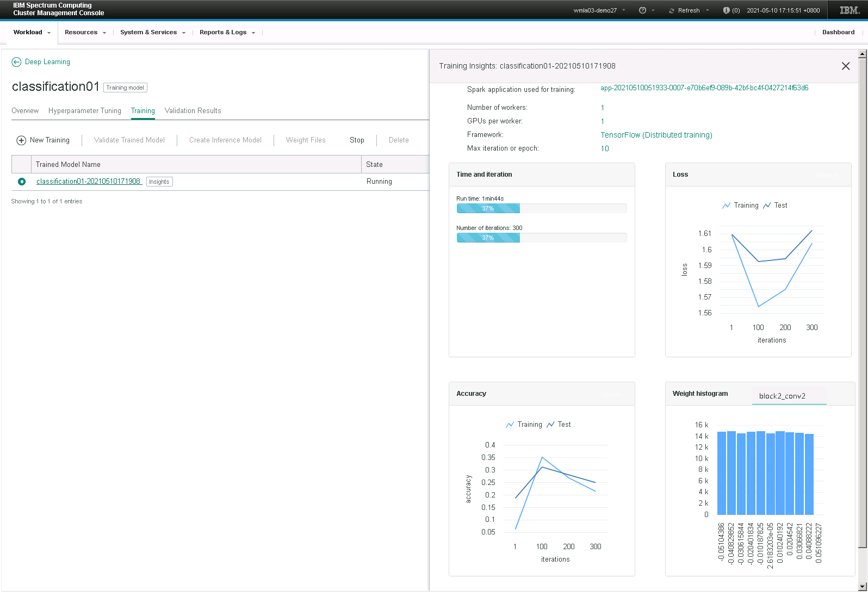Open the help question mark icon

click(642, 10)
